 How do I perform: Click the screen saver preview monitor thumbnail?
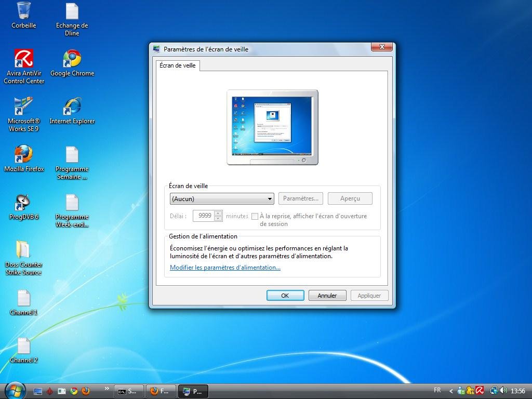(272, 125)
